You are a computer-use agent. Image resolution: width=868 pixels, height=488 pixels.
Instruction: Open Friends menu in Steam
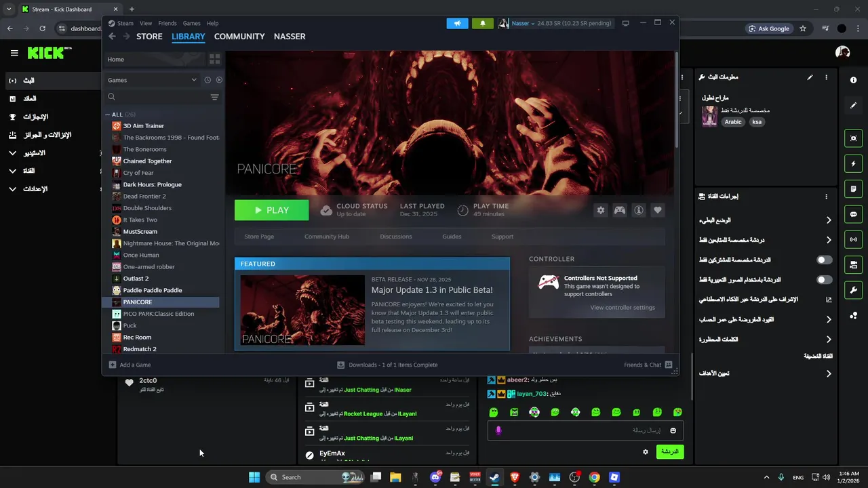pos(167,23)
